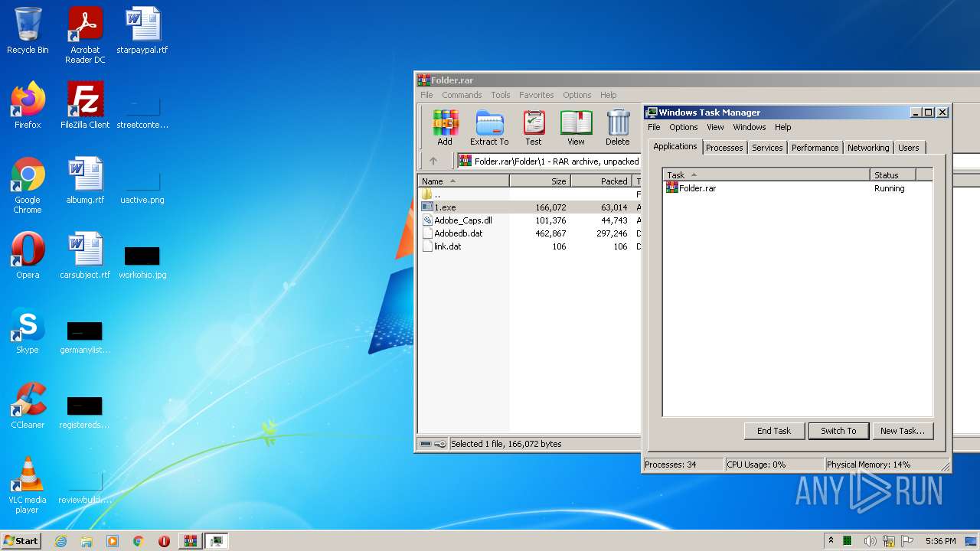
Task: Select VLC media player desktop shortcut
Action: [x=28, y=485]
